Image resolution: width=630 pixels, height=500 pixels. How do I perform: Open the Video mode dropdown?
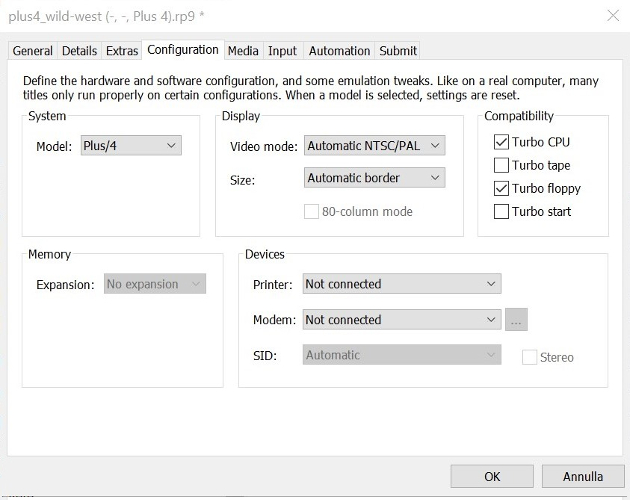[374, 145]
